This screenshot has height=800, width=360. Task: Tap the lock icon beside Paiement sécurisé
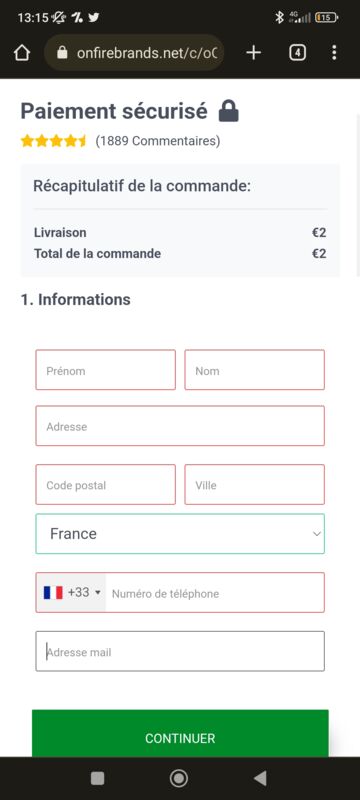click(228, 111)
